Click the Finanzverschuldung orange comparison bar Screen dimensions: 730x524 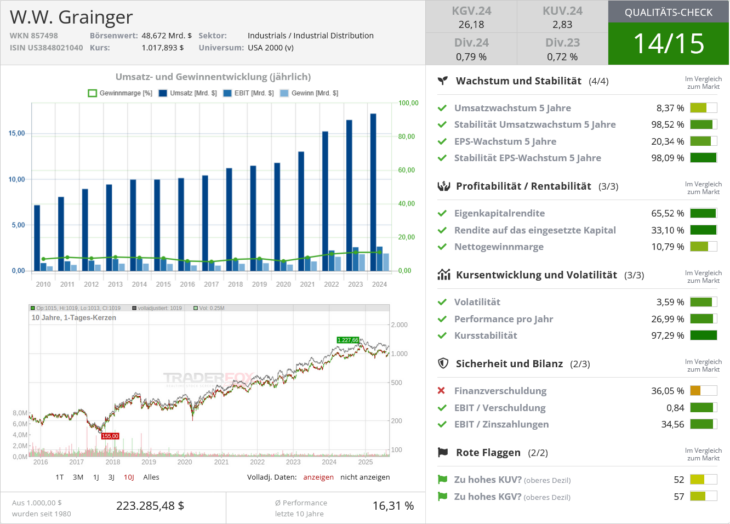point(703,390)
